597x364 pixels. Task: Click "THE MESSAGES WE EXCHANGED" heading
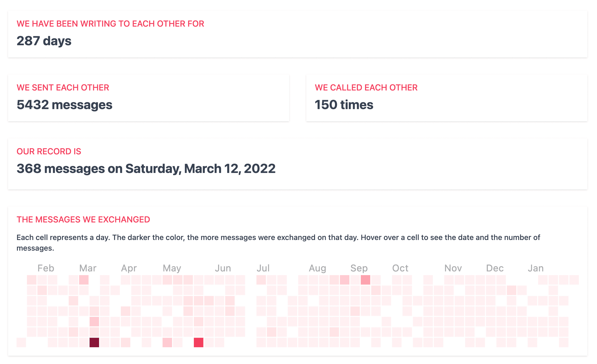pos(83,220)
